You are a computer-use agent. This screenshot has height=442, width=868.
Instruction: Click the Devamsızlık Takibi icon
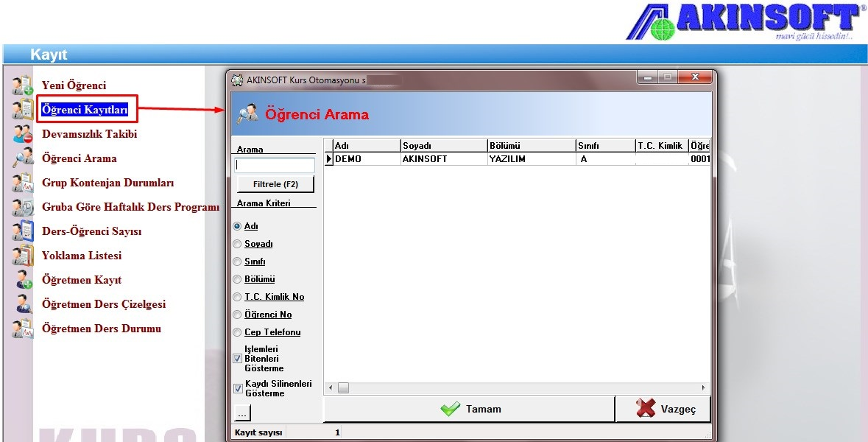[23, 134]
